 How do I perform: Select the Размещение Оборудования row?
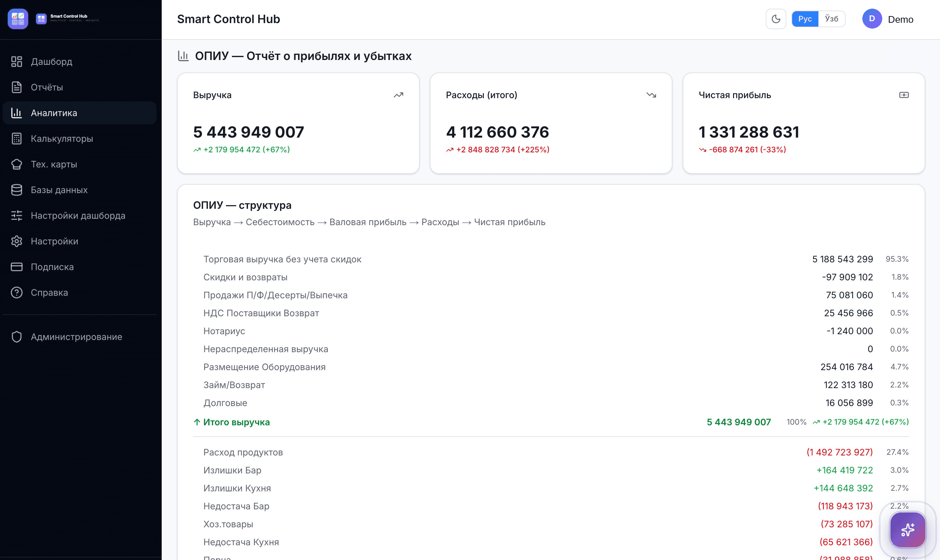click(551, 367)
